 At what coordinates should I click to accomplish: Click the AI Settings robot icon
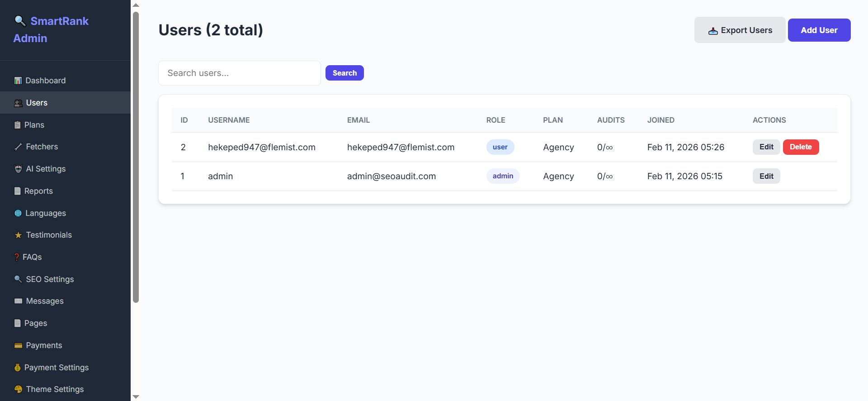tap(18, 169)
